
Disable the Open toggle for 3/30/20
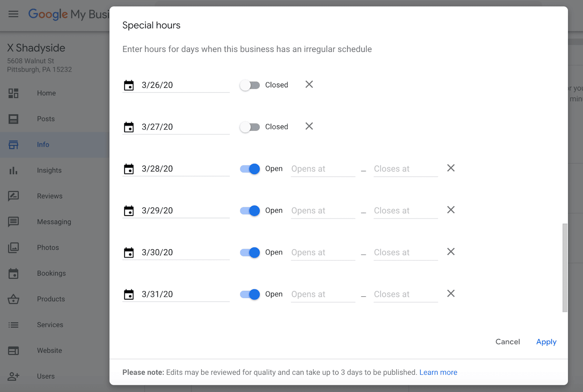coord(250,253)
